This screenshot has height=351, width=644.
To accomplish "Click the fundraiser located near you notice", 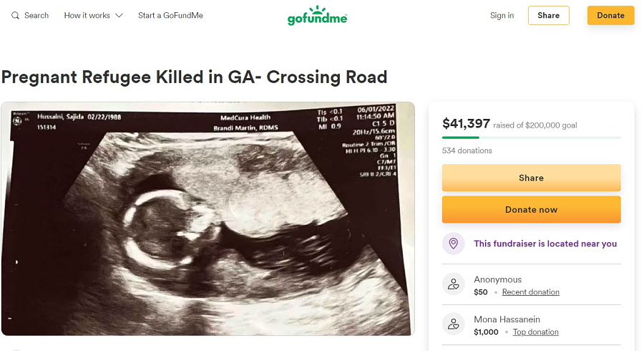I will 531,244.
